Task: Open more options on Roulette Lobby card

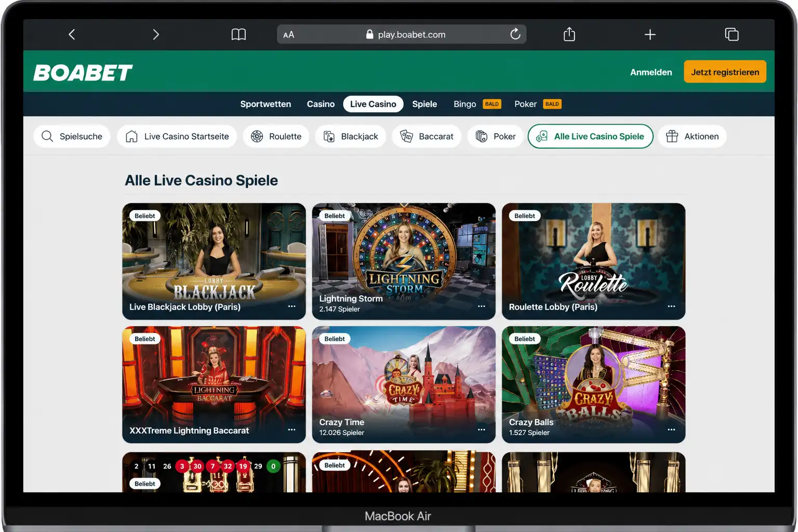Action: pyautogui.click(x=671, y=307)
